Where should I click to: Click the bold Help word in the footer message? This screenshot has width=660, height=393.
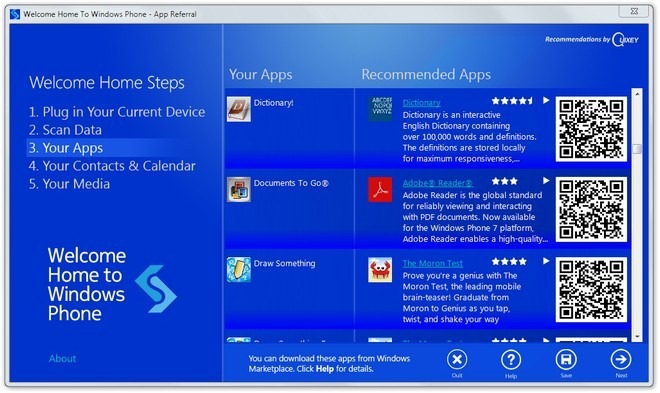click(x=325, y=369)
